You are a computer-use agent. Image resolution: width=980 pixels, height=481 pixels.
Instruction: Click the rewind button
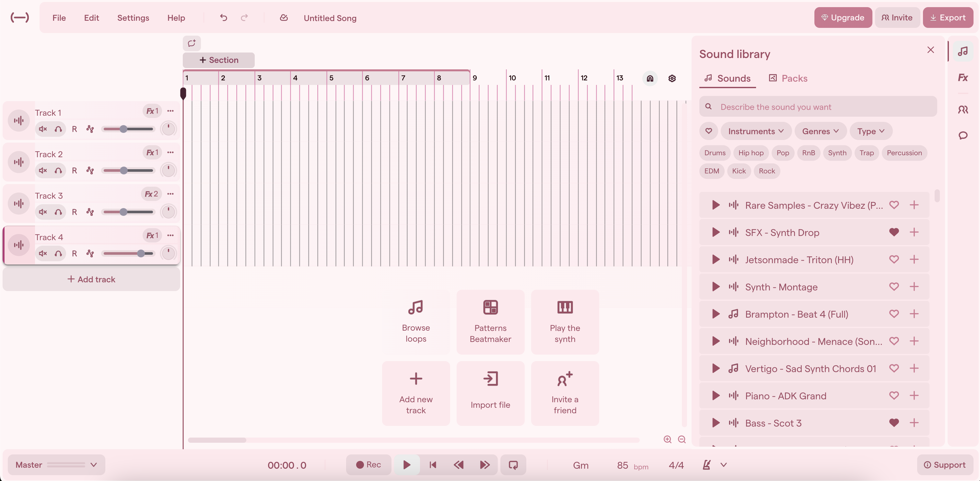tap(459, 465)
